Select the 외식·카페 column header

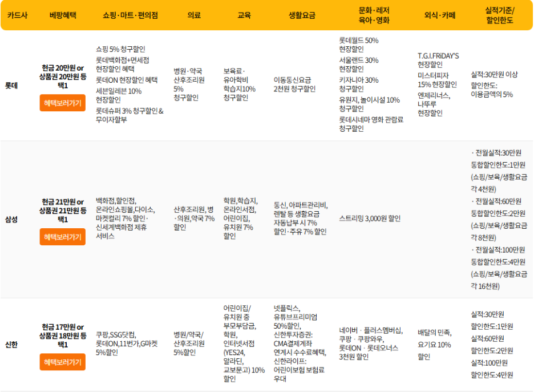point(439,15)
